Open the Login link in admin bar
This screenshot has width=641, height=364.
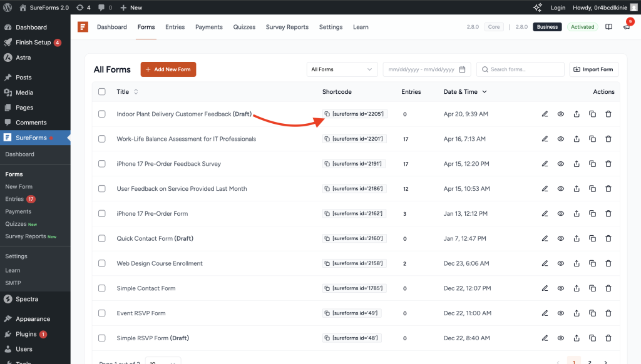click(558, 8)
